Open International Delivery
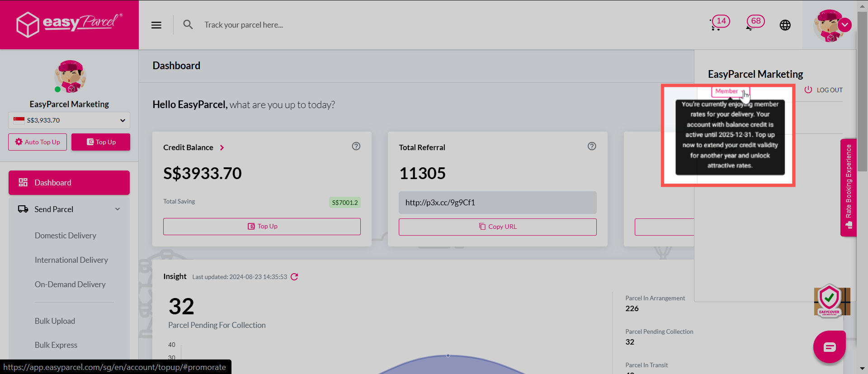The image size is (868, 374). [71, 260]
